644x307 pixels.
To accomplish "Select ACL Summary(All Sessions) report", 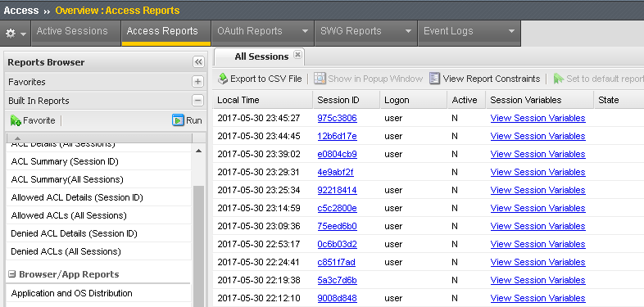I will pos(98,180).
